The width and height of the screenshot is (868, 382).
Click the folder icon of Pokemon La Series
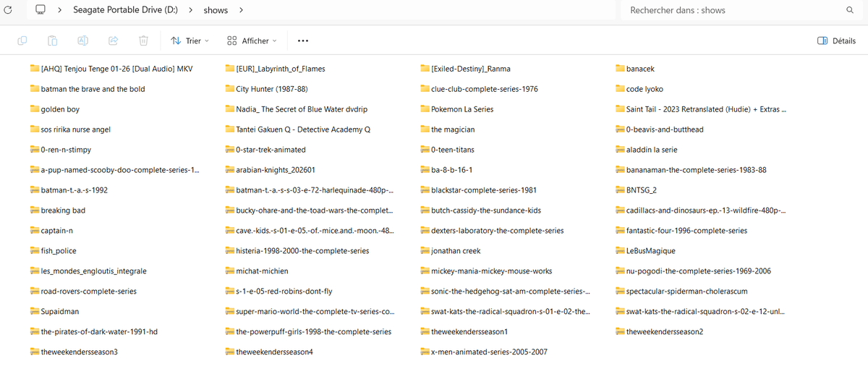(425, 109)
